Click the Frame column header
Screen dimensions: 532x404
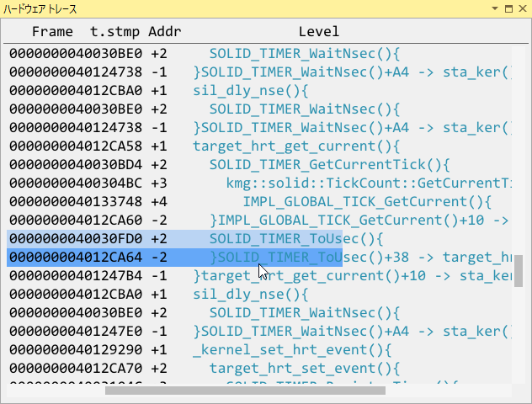(52, 32)
